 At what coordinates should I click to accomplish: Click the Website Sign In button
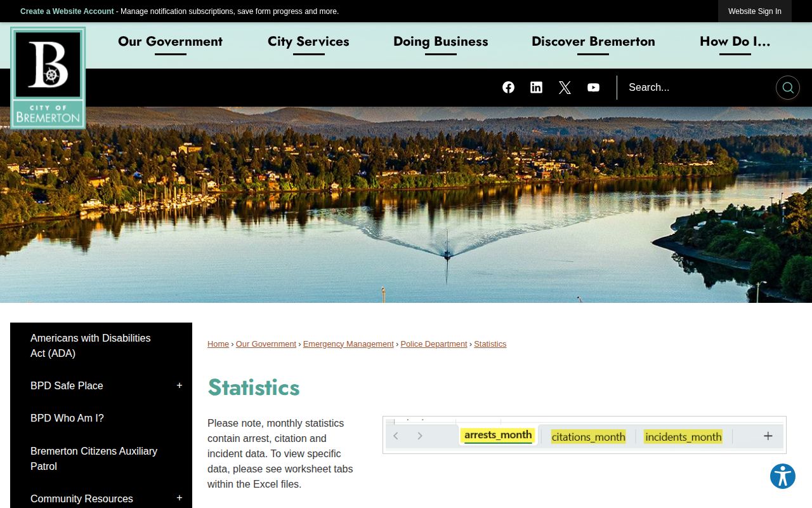point(755,11)
